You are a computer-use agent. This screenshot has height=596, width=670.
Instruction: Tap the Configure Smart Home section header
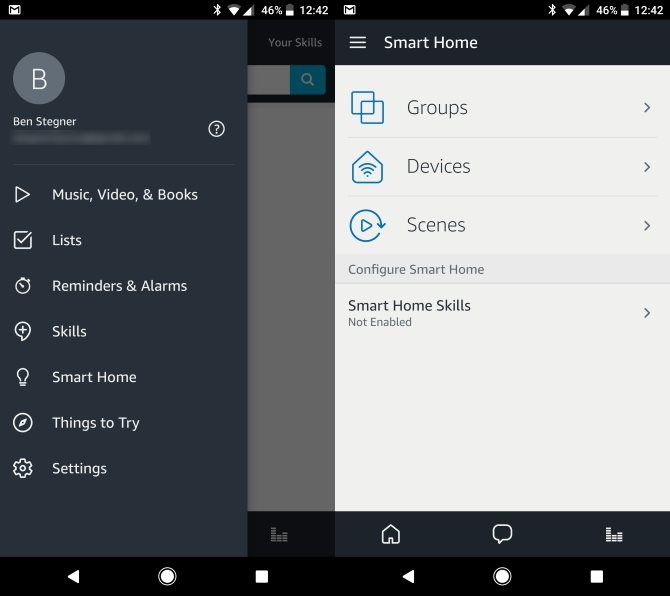502,269
